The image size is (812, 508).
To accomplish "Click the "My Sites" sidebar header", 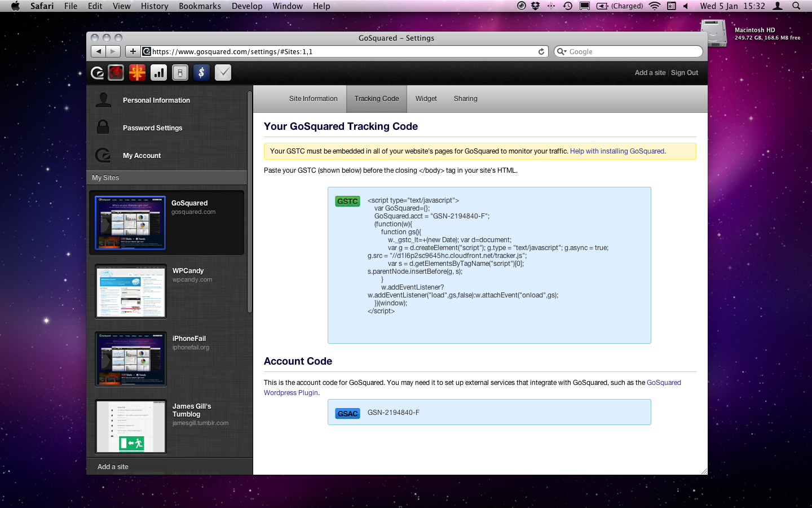I will [105, 178].
